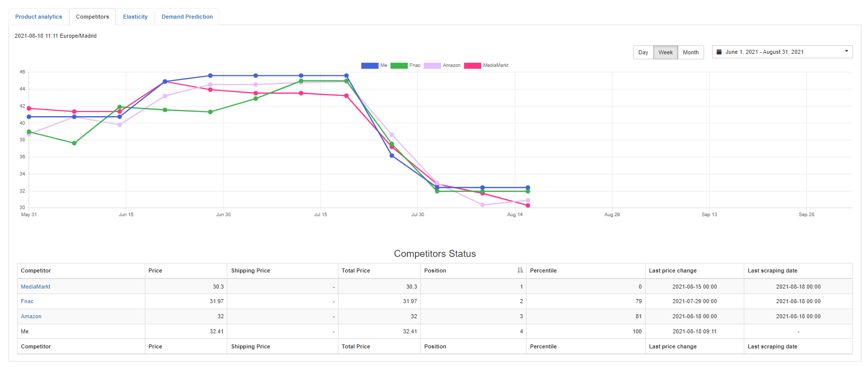Open the Amazon competitor link
The width and height of the screenshot is (868, 367).
pos(31,316)
